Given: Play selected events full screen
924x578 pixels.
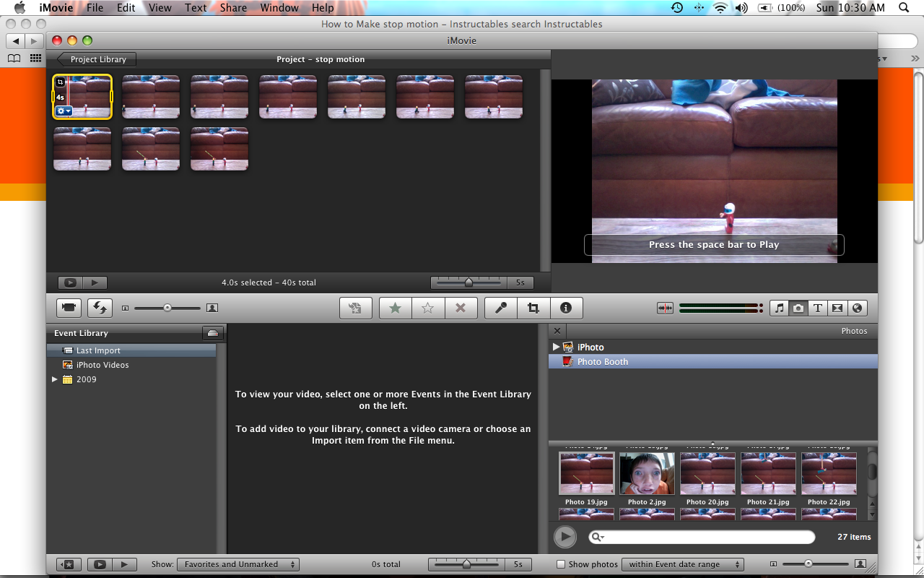Looking at the screenshot, I should point(100,564).
